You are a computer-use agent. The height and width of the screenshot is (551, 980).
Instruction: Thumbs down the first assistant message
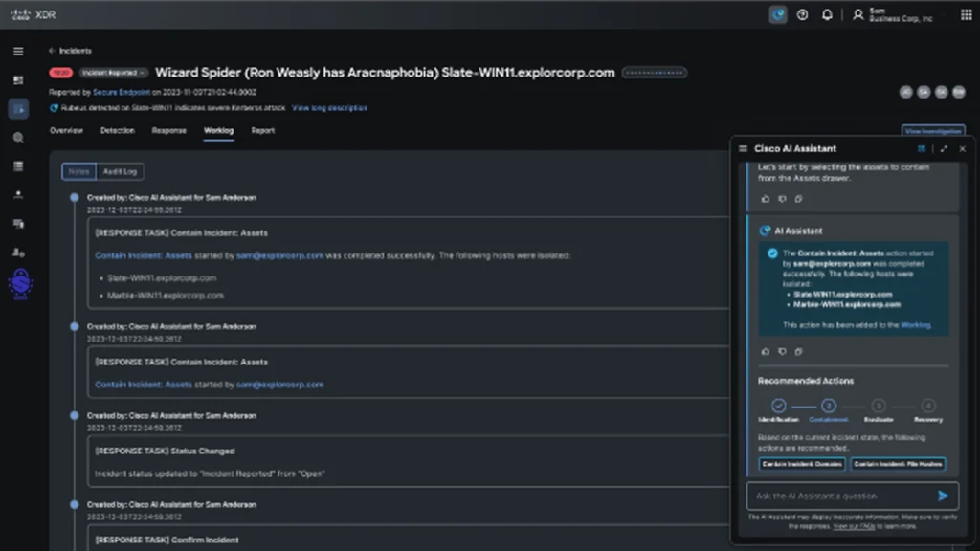[782, 199]
